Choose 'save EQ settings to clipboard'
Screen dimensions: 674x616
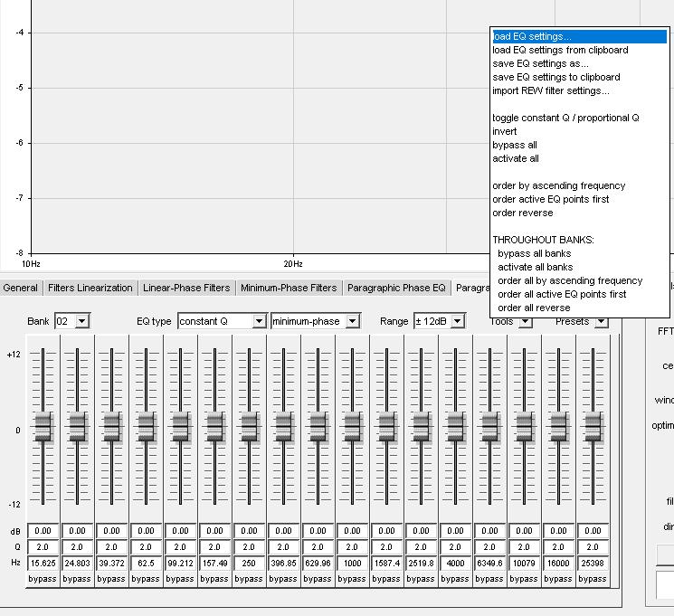(556, 77)
